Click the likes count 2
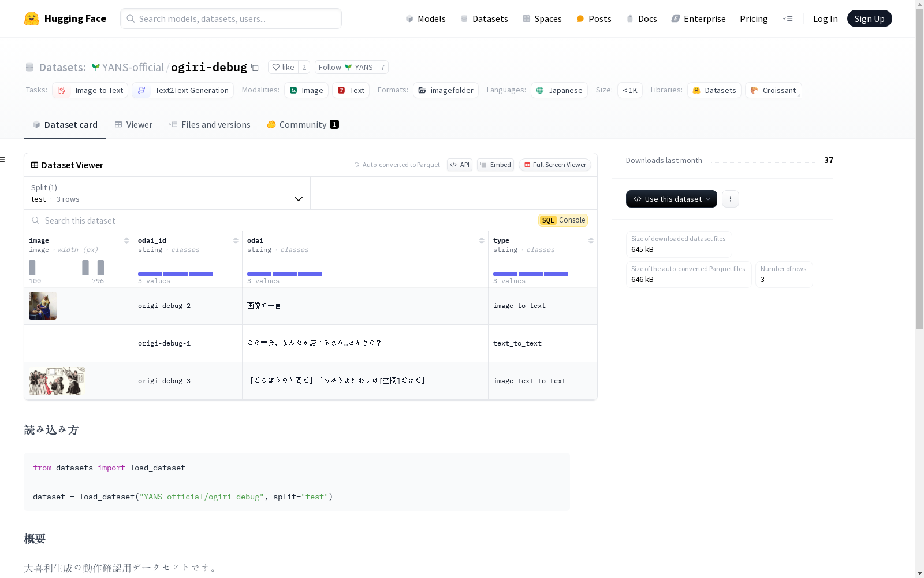The image size is (924, 578). pyautogui.click(x=304, y=67)
